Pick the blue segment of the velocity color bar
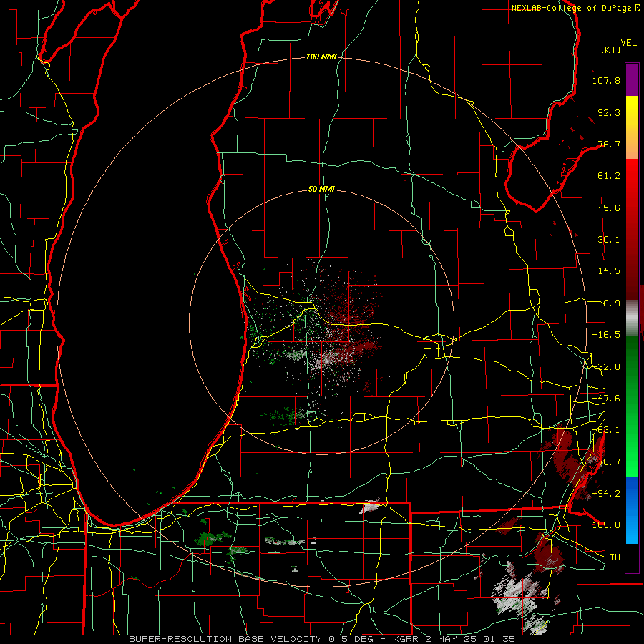The image size is (644, 644). 632,510
